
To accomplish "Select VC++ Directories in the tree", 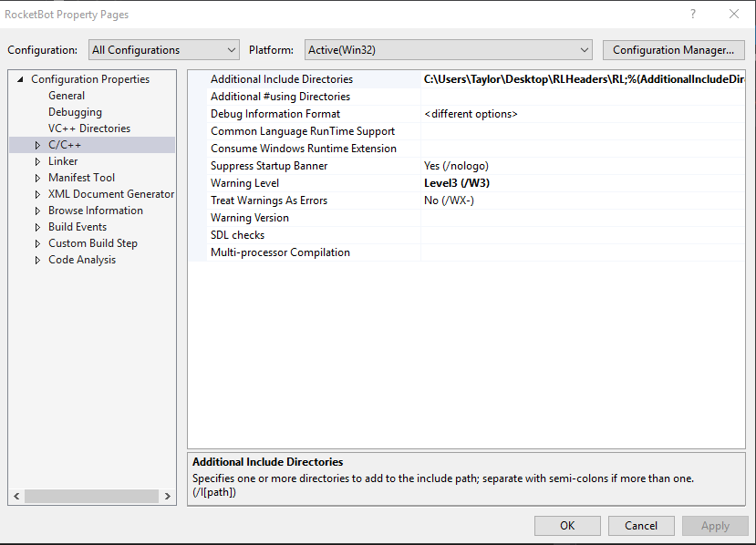I will (x=89, y=129).
